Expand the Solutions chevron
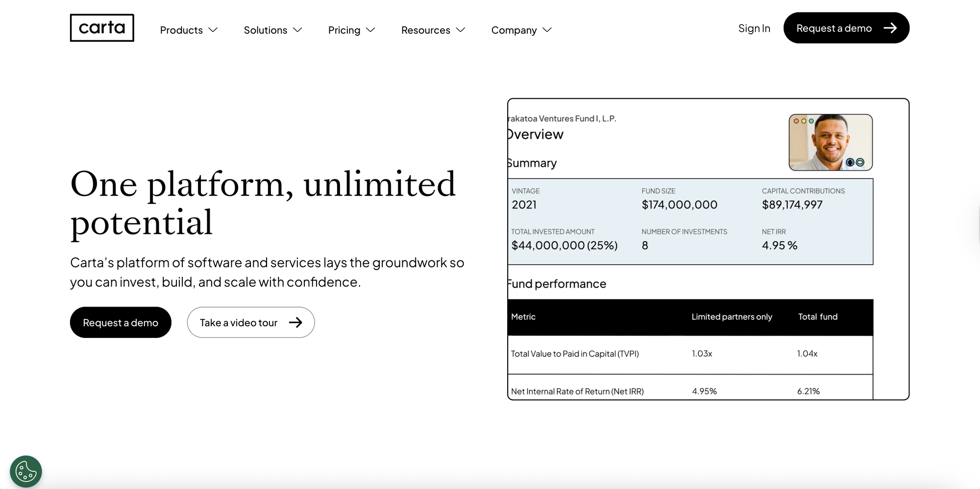Screen dimensions: 980x489 point(297,30)
